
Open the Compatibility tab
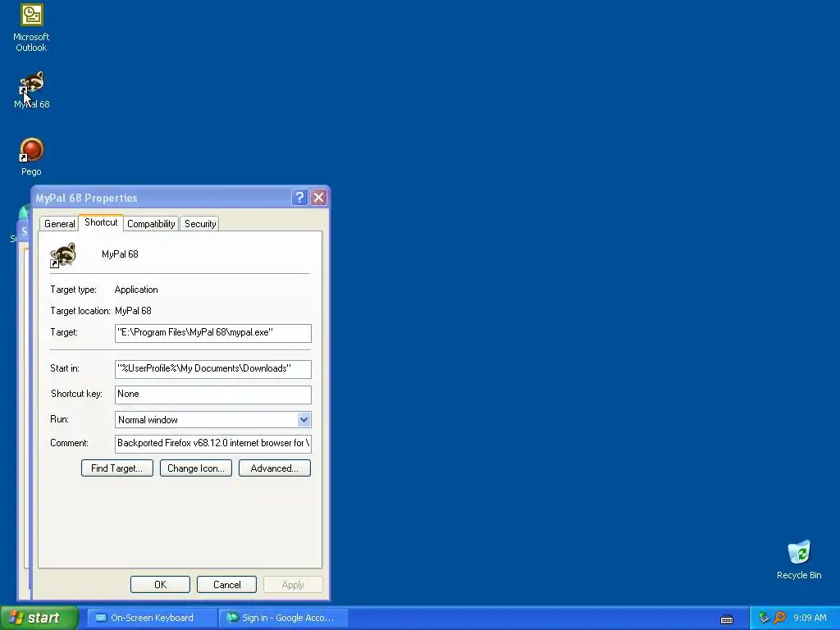click(151, 224)
